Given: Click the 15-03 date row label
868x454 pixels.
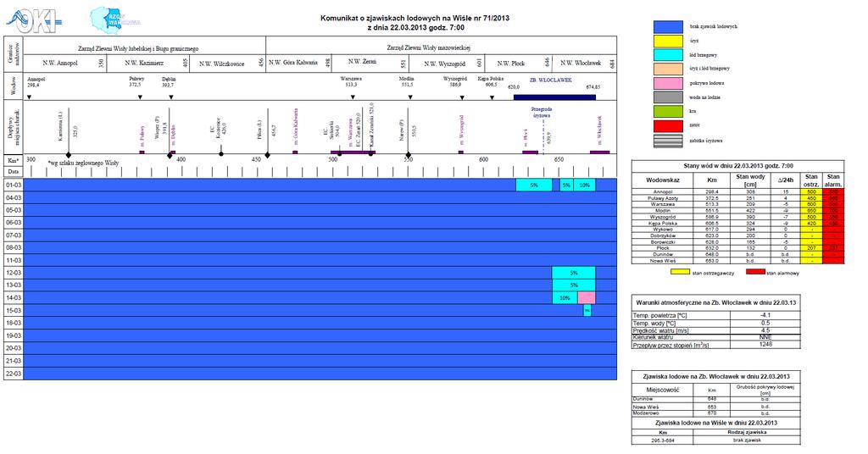Looking at the screenshot, I should point(14,311).
